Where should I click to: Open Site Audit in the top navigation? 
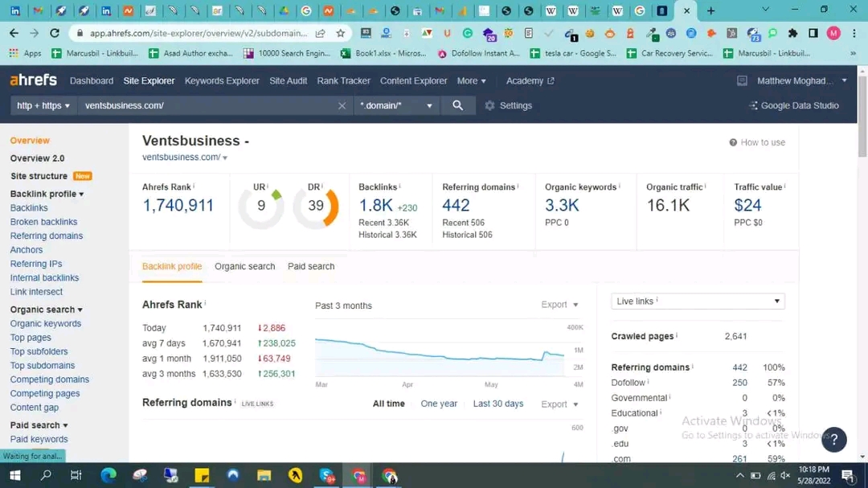tap(289, 81)
